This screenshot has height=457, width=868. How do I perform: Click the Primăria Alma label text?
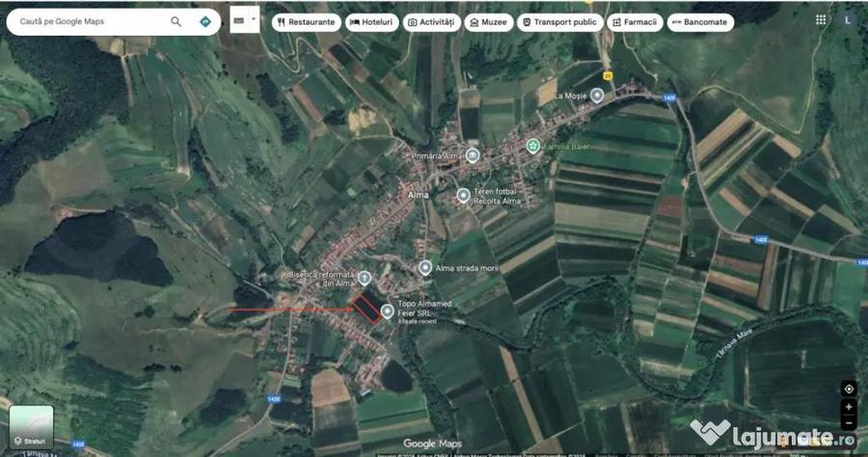click(437, 156)
